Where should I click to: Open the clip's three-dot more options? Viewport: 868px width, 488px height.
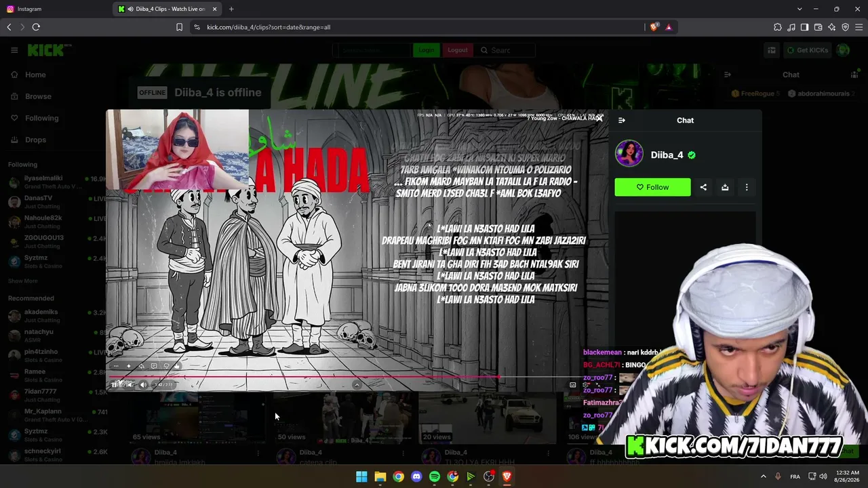click(x=747, y=187)
